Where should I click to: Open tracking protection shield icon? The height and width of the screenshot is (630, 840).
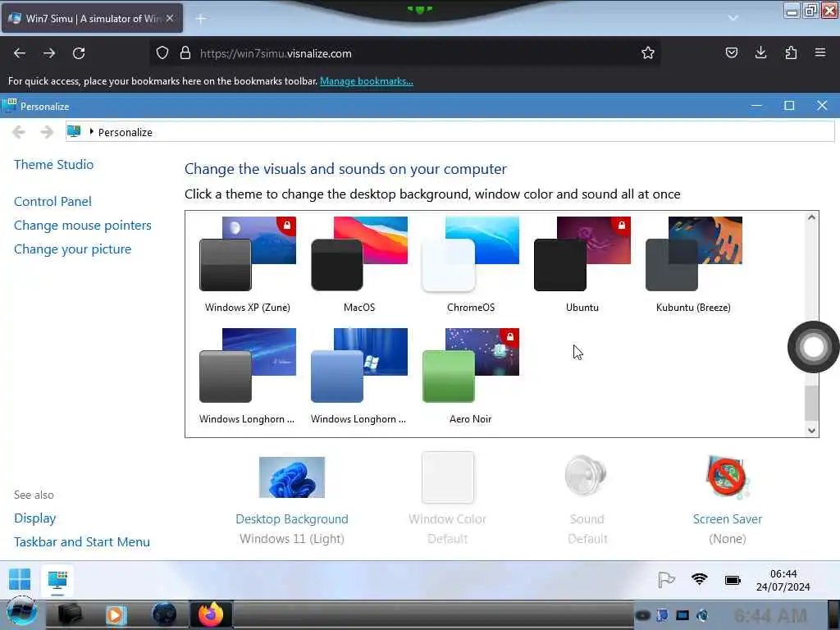pyautogui.click(x=162, y=53)
